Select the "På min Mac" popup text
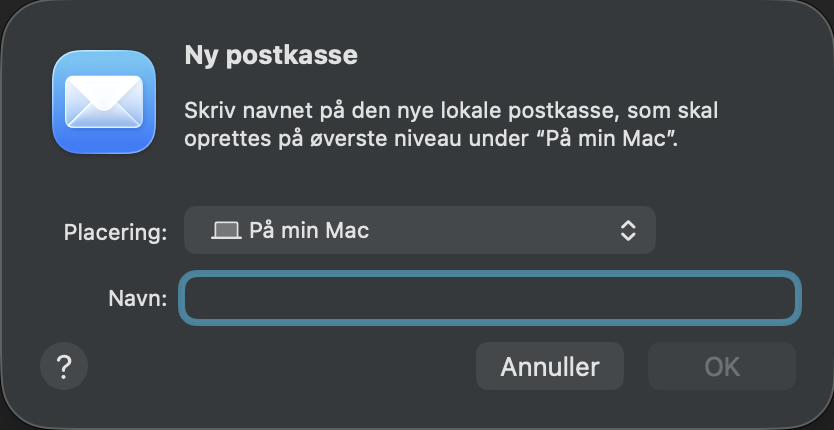The width and height of the screenshot is (834, 430). (309, 231)
